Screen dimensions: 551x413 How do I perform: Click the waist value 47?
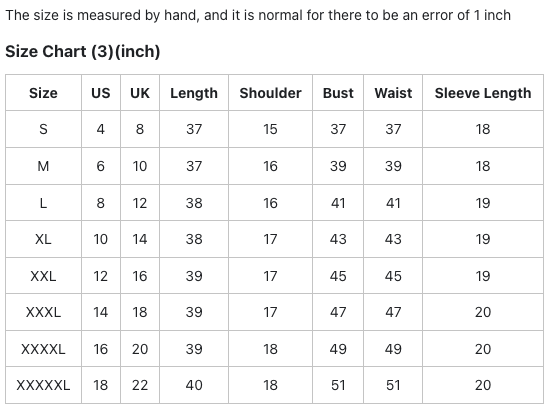click(x=393, y=312)
